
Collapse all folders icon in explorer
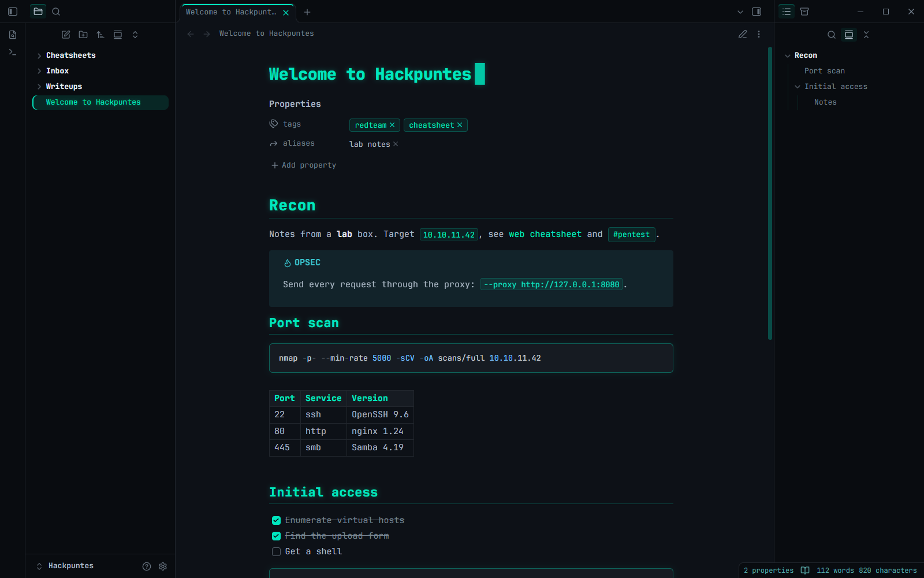pos(135,35)
